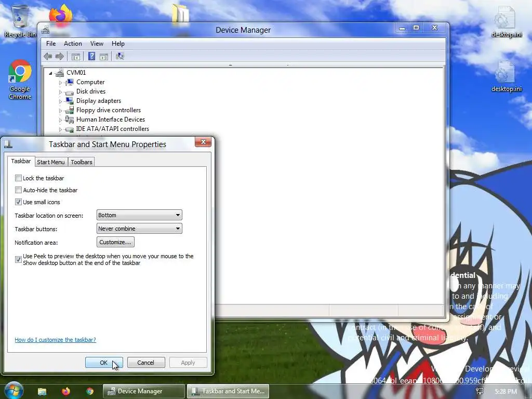532x399 pixels.
Task: Click Scan for hardware changes icon
Action: click(120, 56)
